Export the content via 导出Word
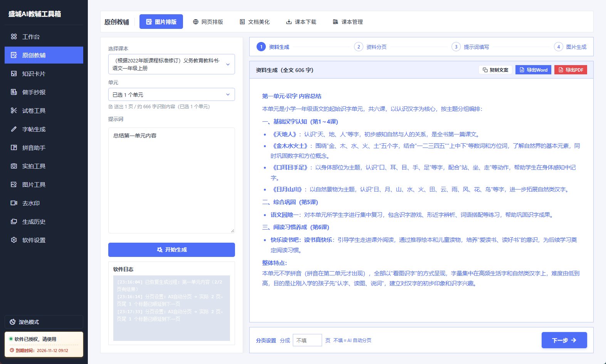The image size is (606, 364). (533, 70)
